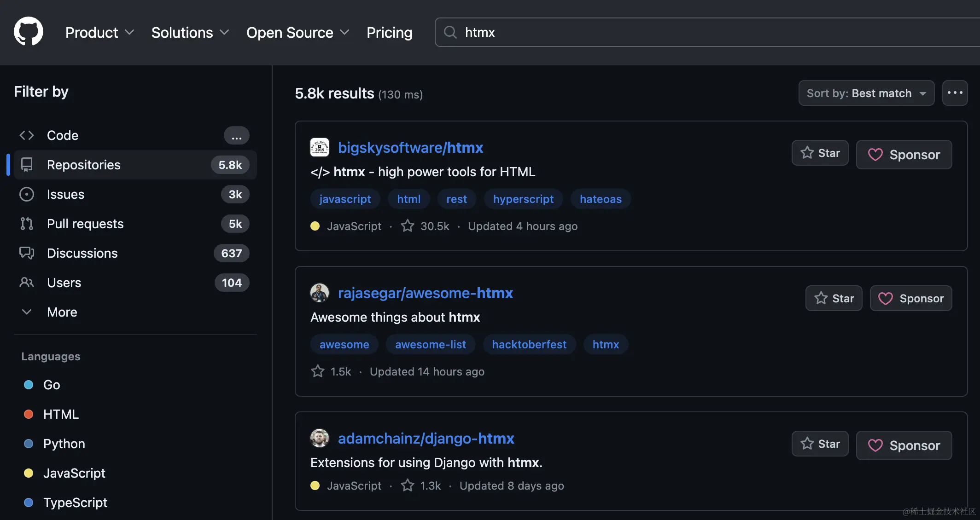The width and height of the screenshot is (980, 520).
Task: Expand the Solutions menu
Action: point(190,32)
